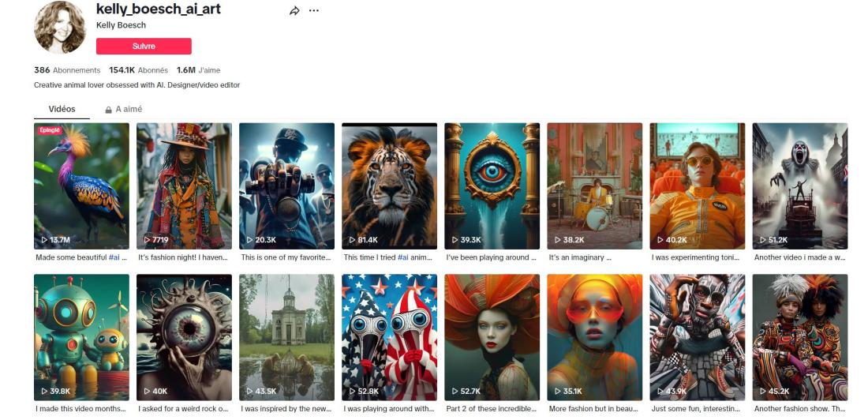
Task: Click the caption 'This time I tried #ai anim...'
Action: (388, 257)
